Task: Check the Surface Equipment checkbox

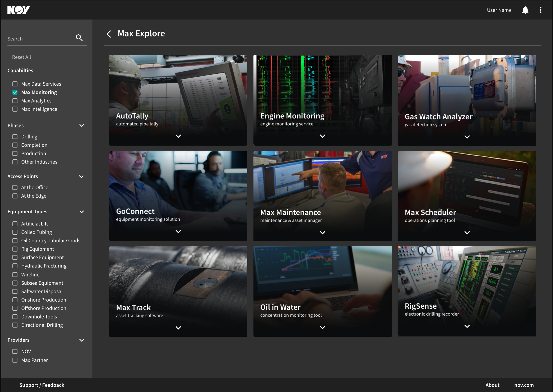Action: 15,258
